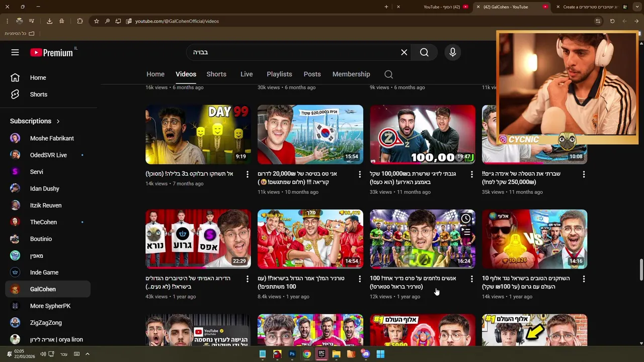Open more options for the 22:29 ranking video
The image size is (644, 362).
click(247, 279)
